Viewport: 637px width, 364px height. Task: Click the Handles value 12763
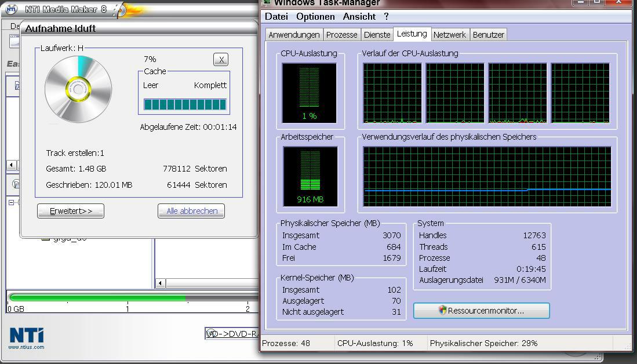point(534,235)
